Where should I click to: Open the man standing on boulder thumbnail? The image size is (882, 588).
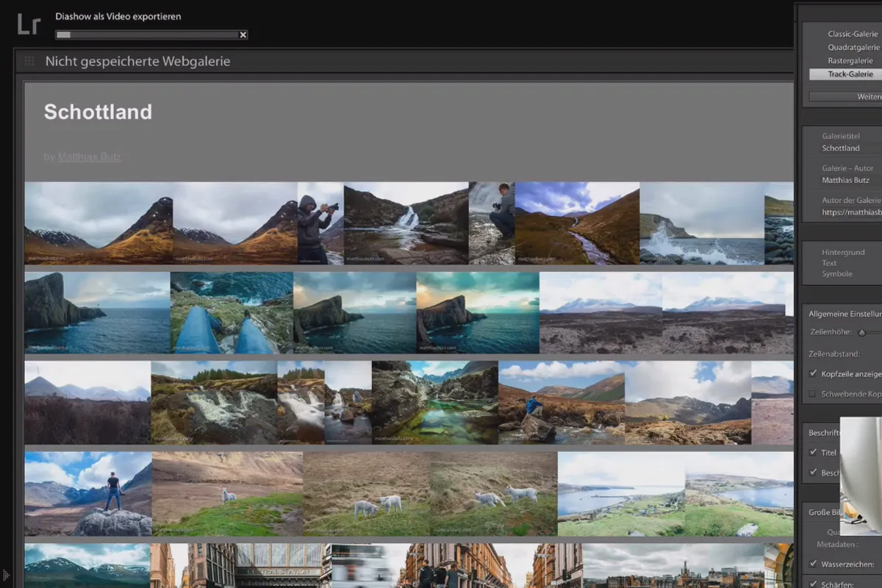click(88, 494)
